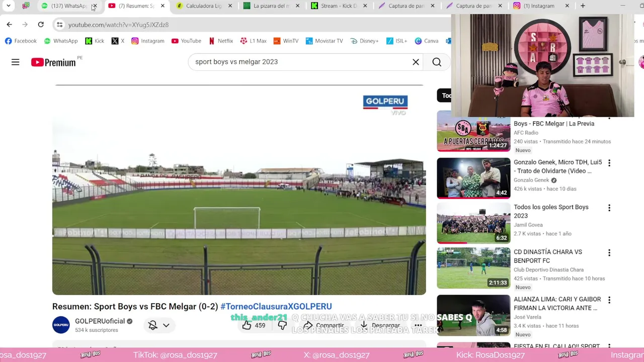Switch to La pizarra del tab
This screenshot has width=644, height=362.
[271, 6]
